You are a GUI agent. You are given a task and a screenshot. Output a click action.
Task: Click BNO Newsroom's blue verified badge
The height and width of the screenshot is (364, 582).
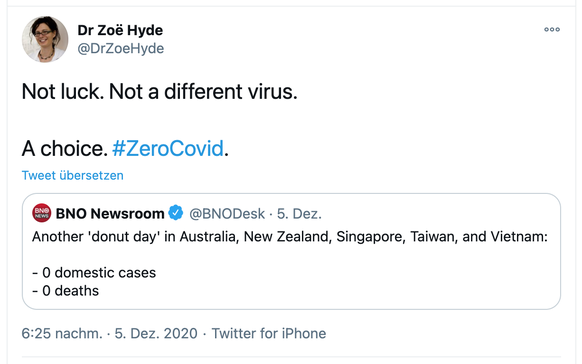point(176,213)
